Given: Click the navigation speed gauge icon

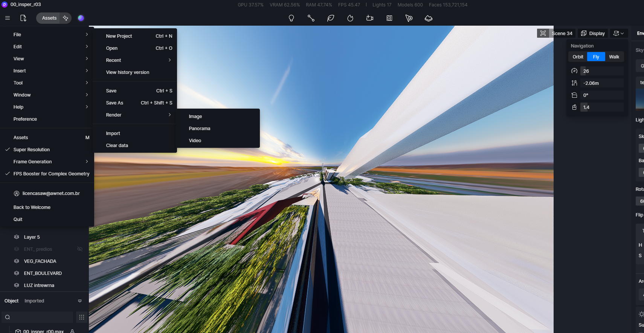Looking at the screenshot, I should [x=574, y=71].
